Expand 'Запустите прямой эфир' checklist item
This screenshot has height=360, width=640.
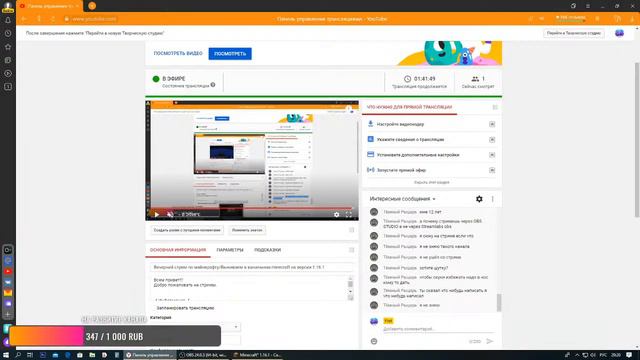pos(492,170)
